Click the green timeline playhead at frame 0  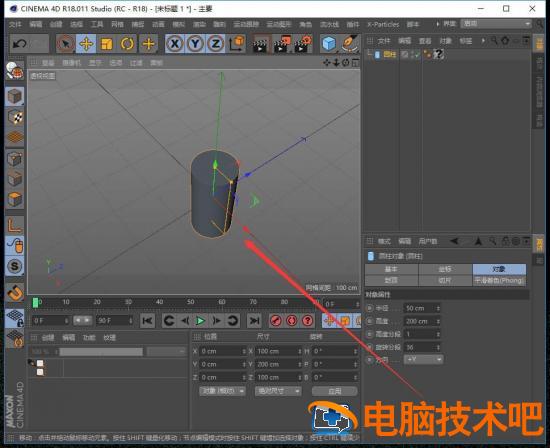(35, 302)
